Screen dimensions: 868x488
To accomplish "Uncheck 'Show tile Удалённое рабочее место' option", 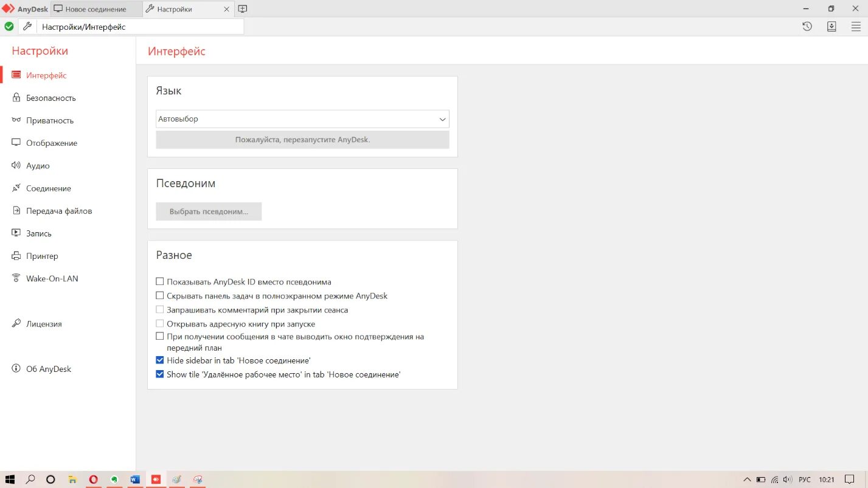I will (160, 374).
